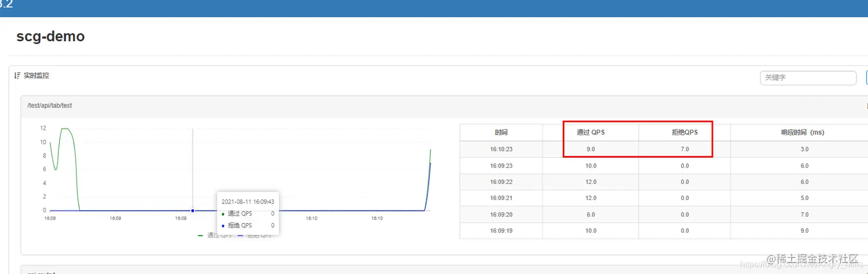The image size is (868, 274).
Task: Click rejected QPS 0.0 in the 16:09:23 row
Action: click(685, 166)
